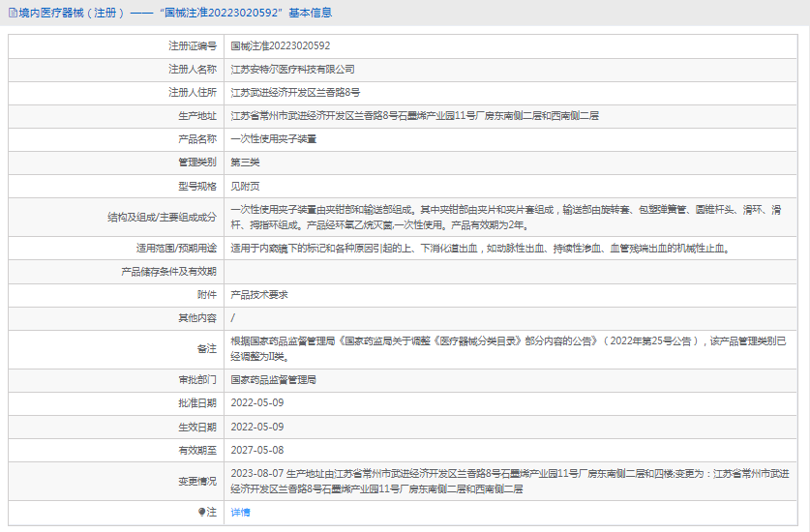Click the production address value with 石墨烯产业园11号
The height and width of the screenshot is (532, 810).
click(415, 116)
